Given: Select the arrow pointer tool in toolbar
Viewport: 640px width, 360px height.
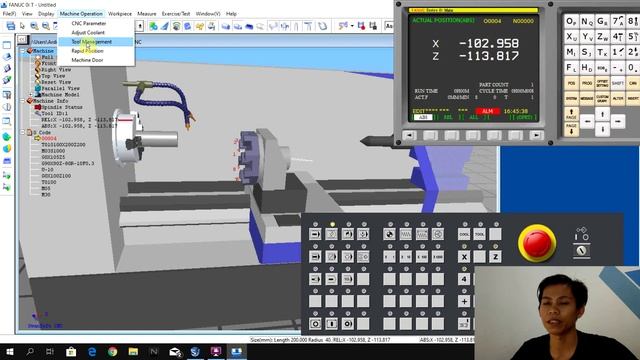Looking at the screenshot, I should 22,26.
